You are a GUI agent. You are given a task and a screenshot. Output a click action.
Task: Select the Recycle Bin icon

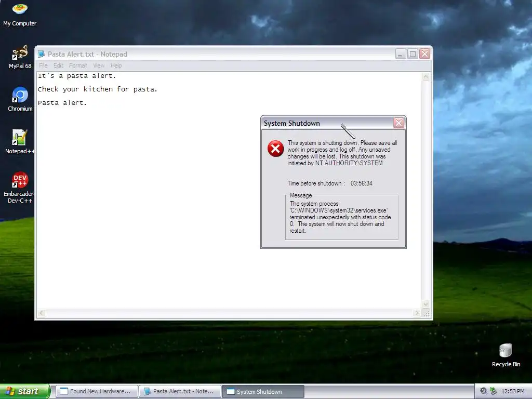pyautogui.click(x=506, y=355)
